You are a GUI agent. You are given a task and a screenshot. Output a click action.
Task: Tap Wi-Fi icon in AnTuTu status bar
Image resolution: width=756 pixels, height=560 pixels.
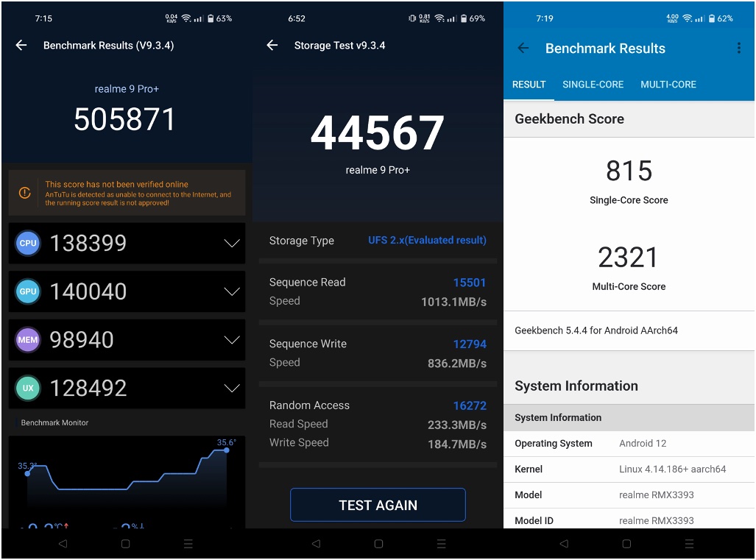pyautogui.click(x=186, y=18)
